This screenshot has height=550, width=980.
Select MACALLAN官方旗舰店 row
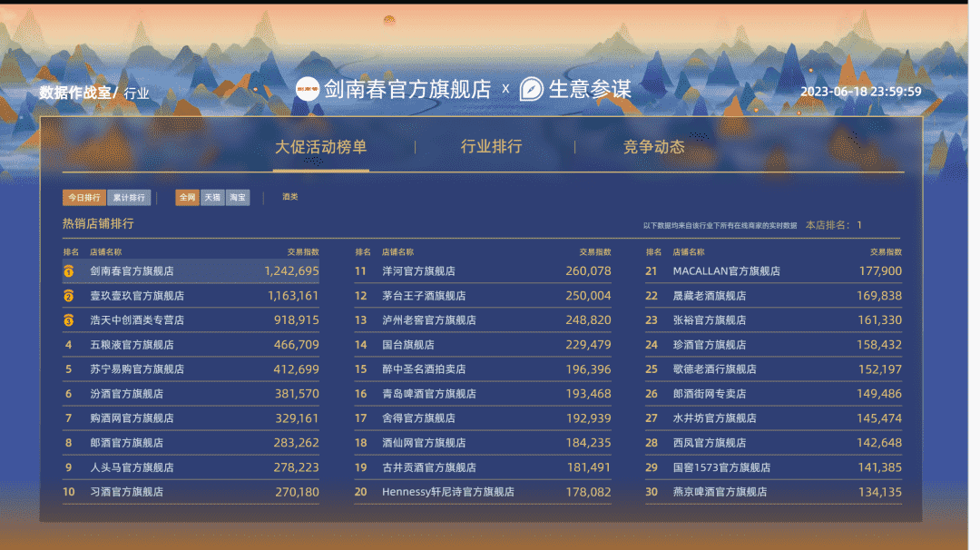pos(774,271)
